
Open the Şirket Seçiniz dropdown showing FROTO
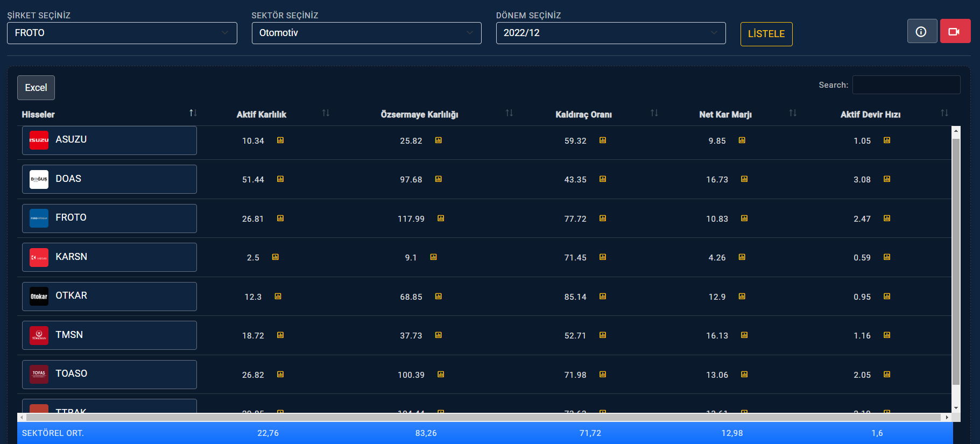122,33
